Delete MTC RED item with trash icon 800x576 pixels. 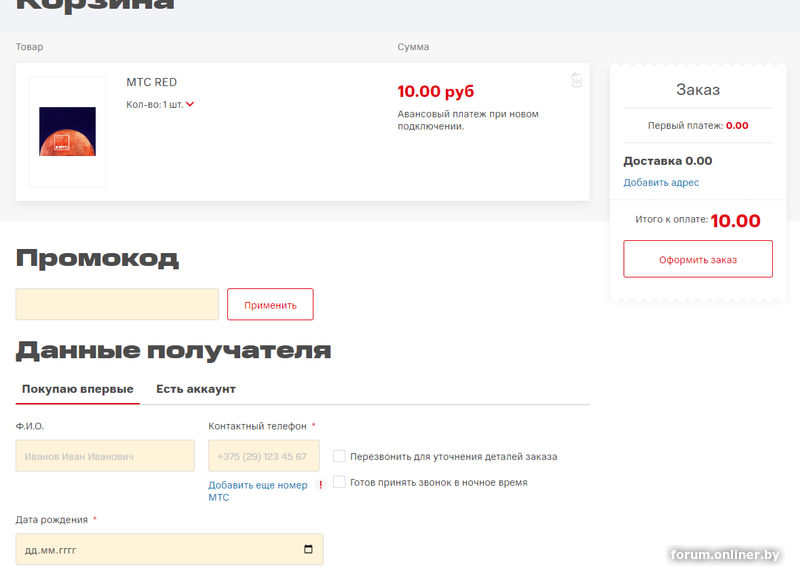pos(576,80)
